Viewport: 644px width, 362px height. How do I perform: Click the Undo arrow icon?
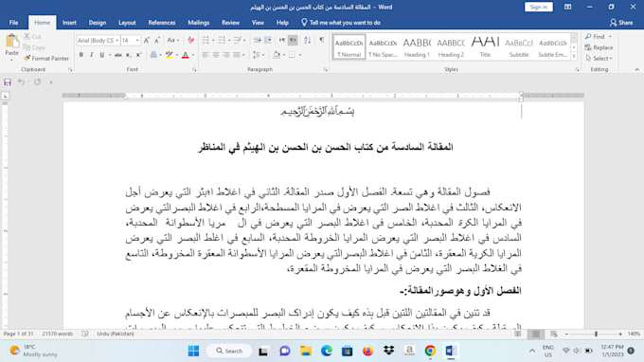(21, 82)
